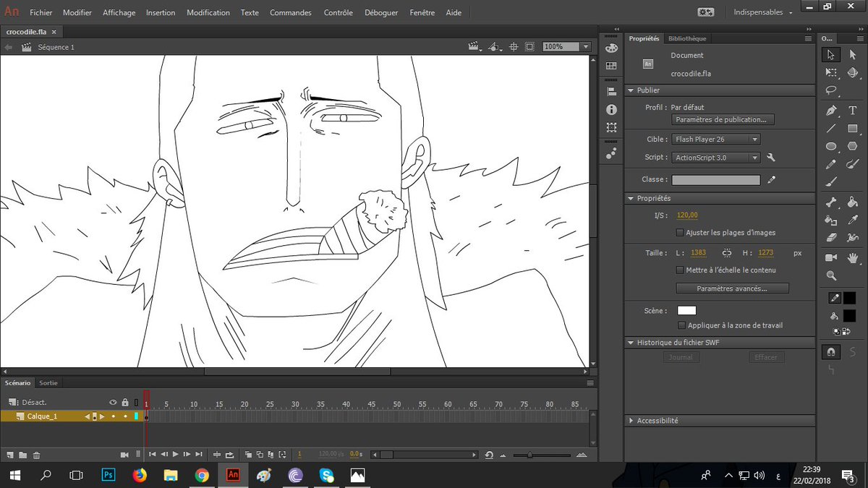Toggle the Snap to Objects magnet
The height and width of the screenshot is (488, 868).
(x=831, y=351)
